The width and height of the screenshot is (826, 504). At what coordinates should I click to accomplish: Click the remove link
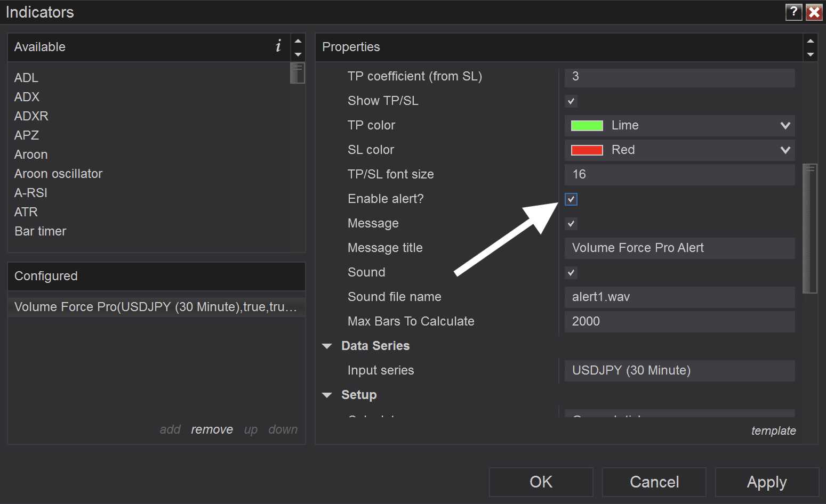[212, 429]
